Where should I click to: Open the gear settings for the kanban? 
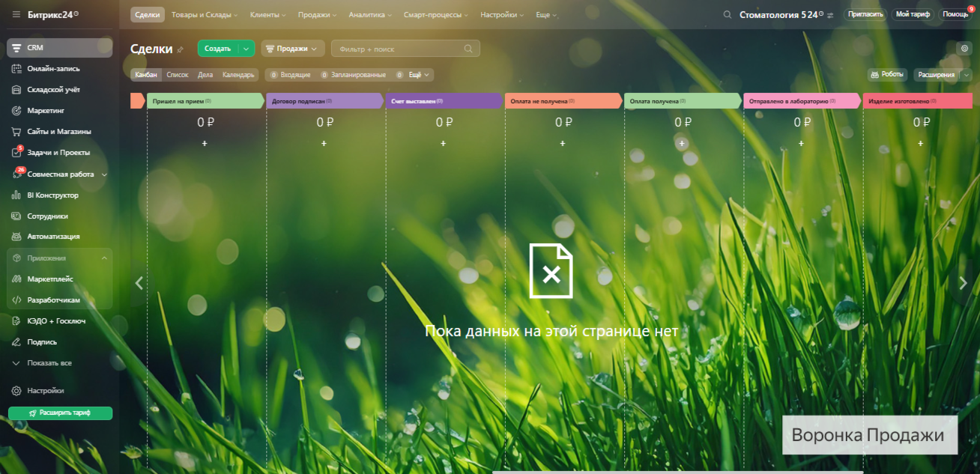[965, 48]
